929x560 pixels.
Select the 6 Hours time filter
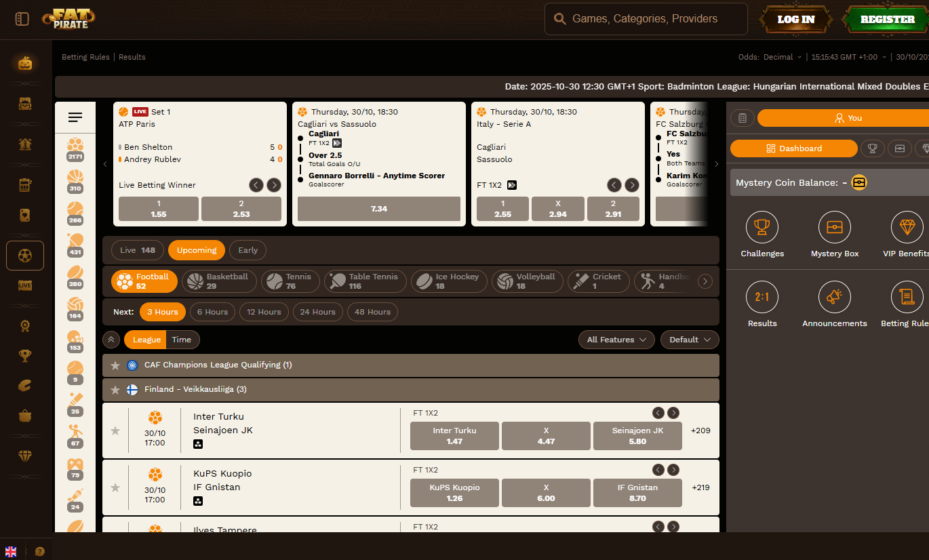pyautogui.click(x=212, y=312)
